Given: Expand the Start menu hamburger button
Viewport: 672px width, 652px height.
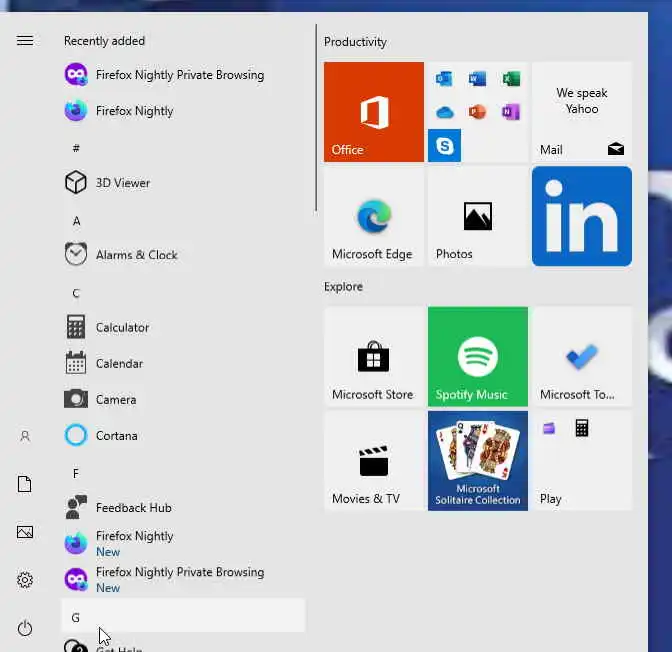Looking at the screenshot, I should point(25,41).
